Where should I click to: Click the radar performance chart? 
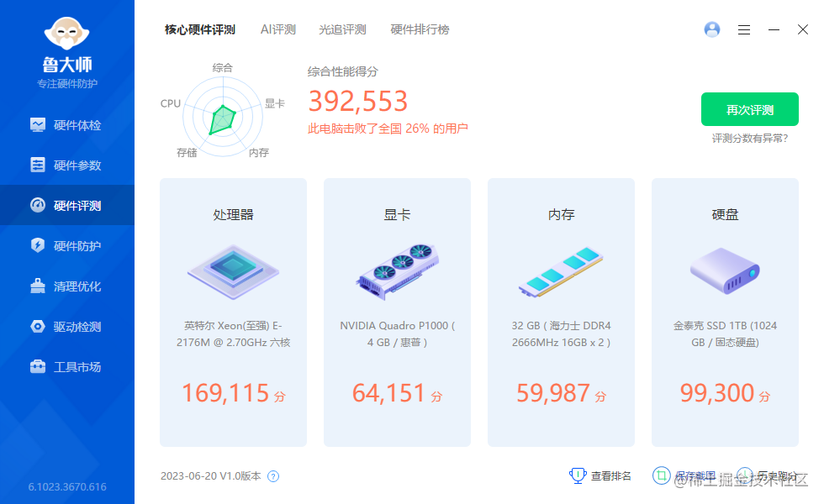click(x=223, y=117)
